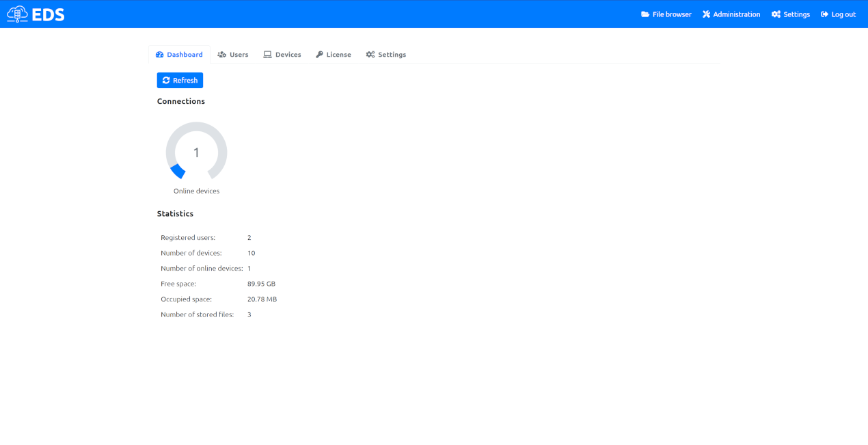Switch to the License tab label
Screen dimensions: 868x445
(339, 55)
